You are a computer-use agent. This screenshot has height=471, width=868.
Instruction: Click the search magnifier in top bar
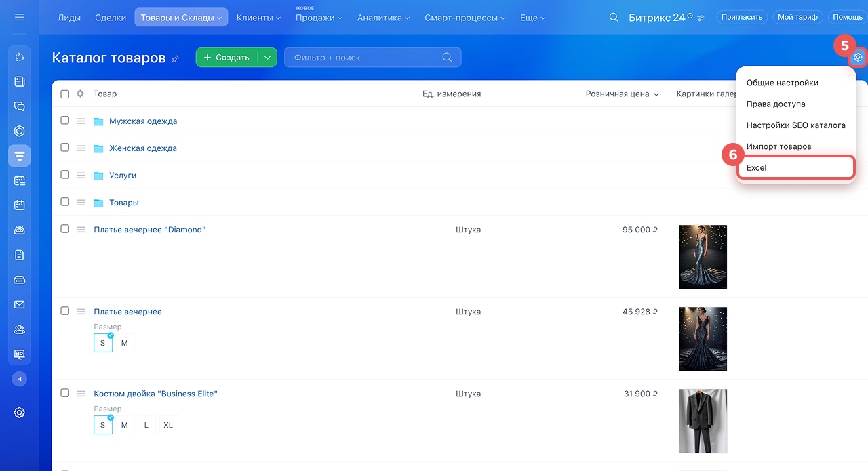[614, 17]
